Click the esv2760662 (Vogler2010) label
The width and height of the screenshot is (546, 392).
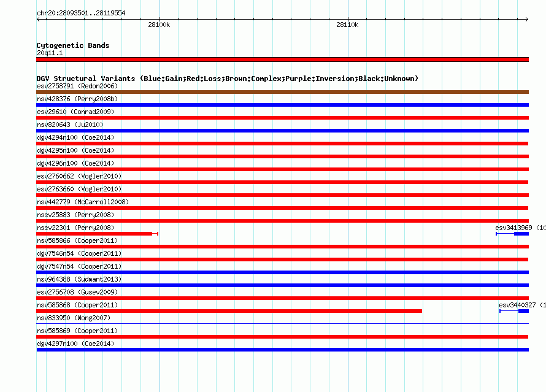(79, 176)
